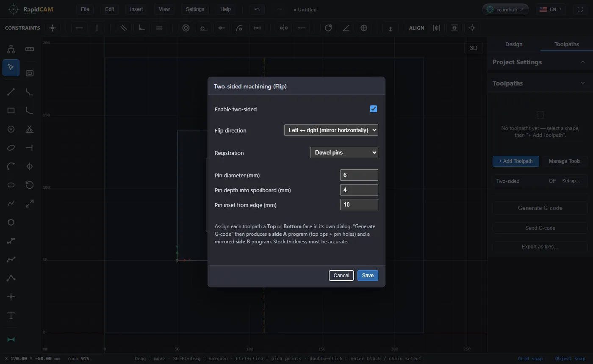Choose the Scale tool
Viewport: 593px width, 364px height.
[x=30, y=204]
